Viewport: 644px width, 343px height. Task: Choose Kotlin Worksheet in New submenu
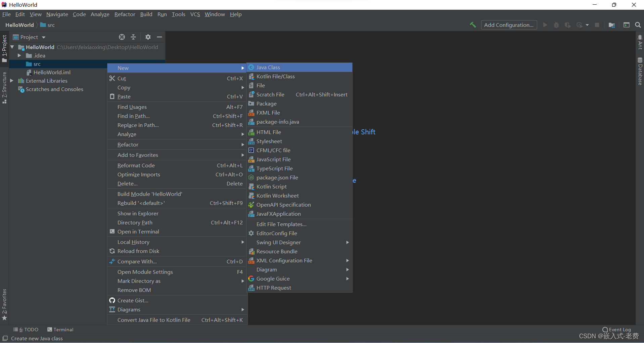pos(300,196)
